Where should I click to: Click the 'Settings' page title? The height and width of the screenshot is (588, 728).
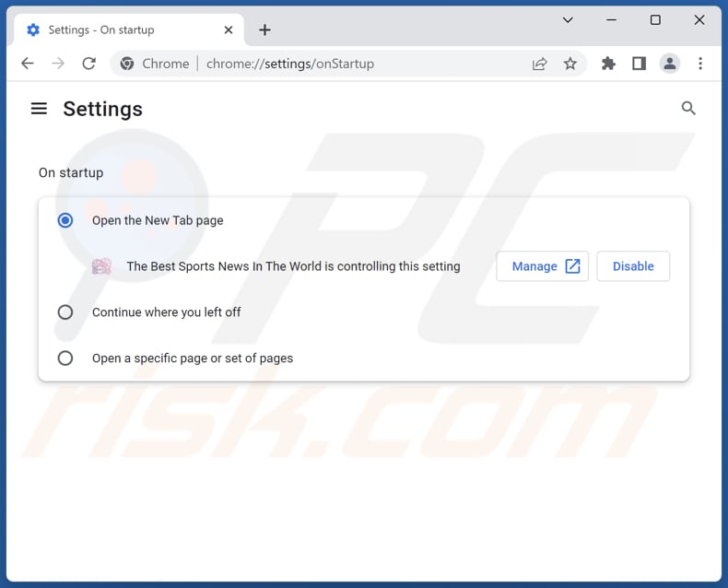tap(102, 109)
